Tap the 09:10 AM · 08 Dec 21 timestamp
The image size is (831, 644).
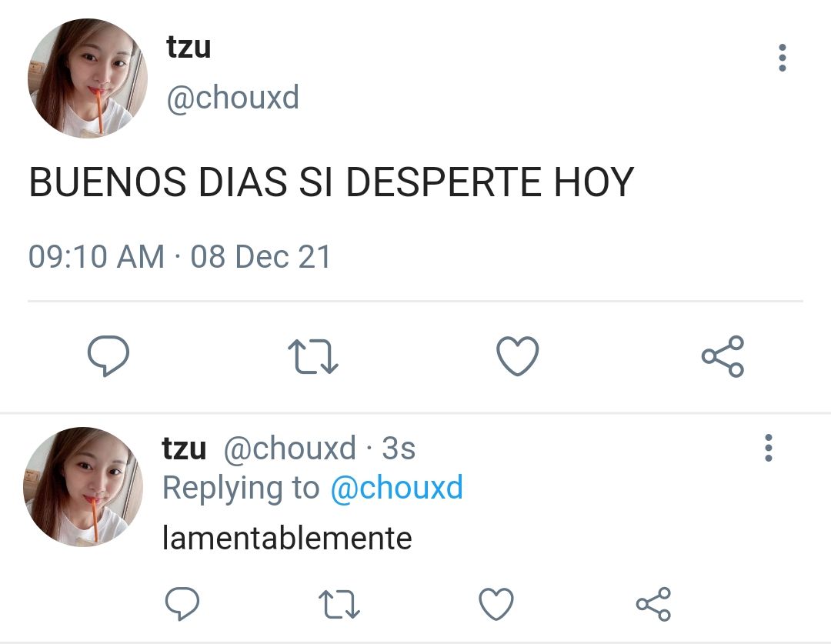click(x=179, y=256)
